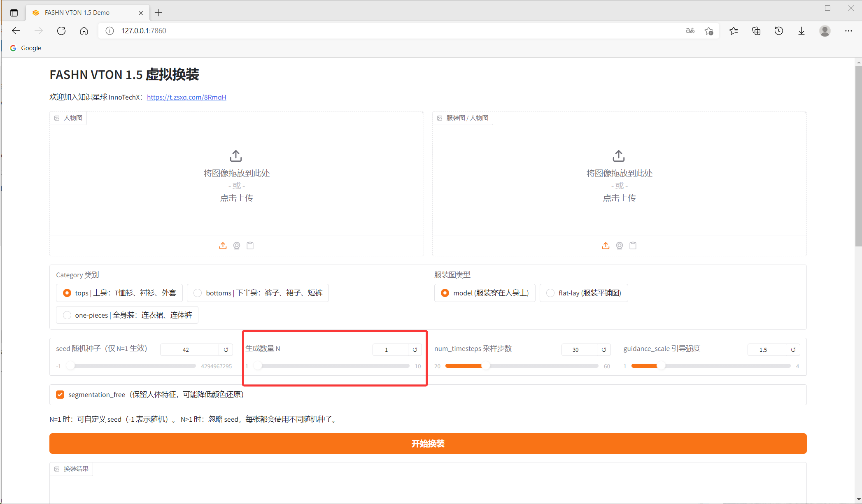Viewport: 862px width, 504px height.
Task: Reset guidance_scale with its reset icon
Action: coord(793,350)
